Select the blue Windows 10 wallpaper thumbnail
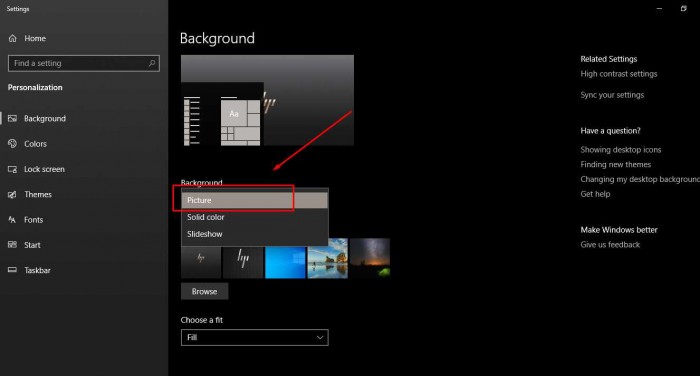 (x=285, y=263)
